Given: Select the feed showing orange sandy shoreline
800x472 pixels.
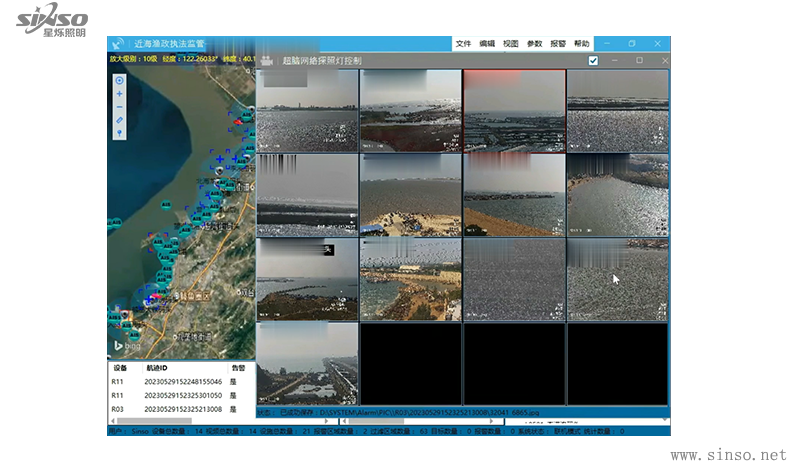Looking at the screenshot, I should (x=514, y=195).
